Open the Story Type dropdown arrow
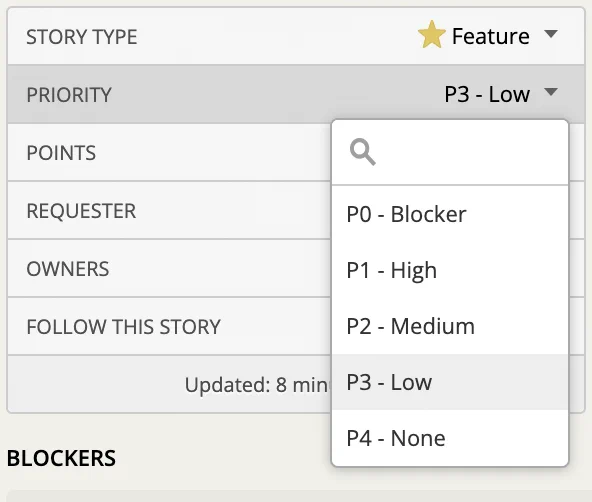Image resolution: width=592 pixels, height=502 pixels. (551, 34)
